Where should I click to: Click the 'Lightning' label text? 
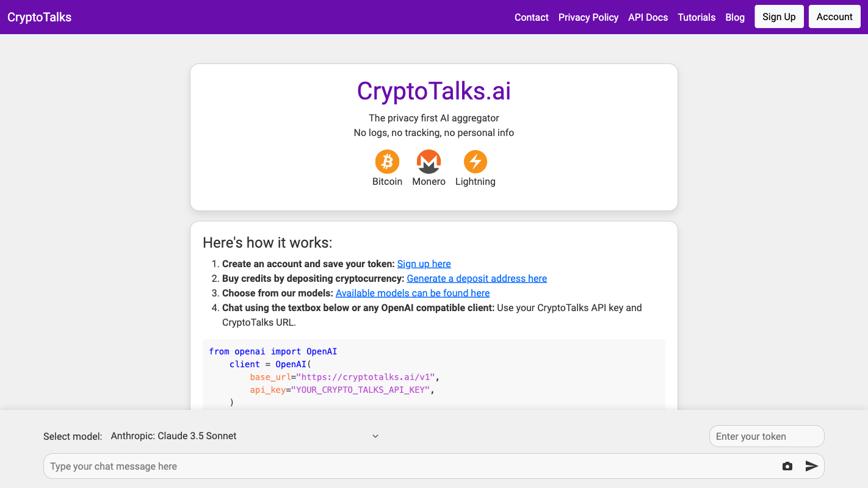476,181
